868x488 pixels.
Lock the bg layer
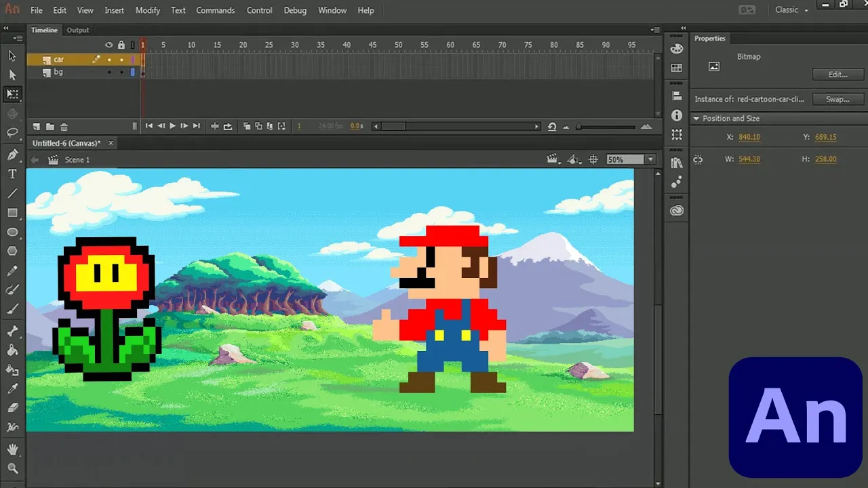tap(121, 72)
